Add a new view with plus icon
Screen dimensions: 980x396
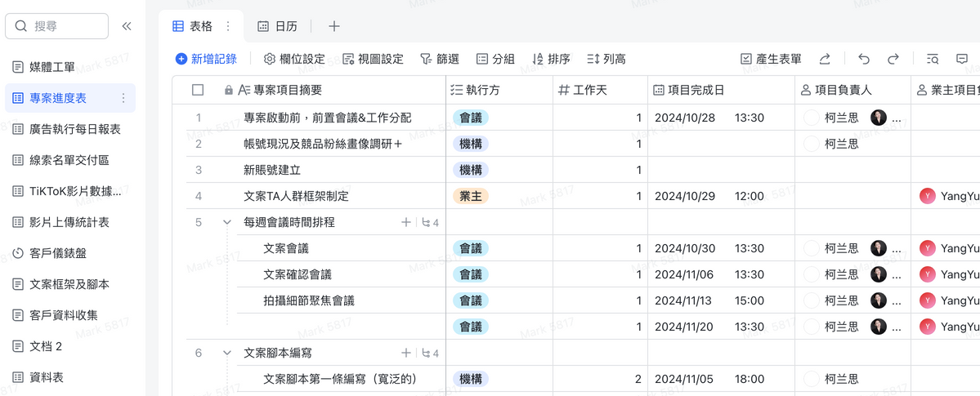pyautogui.click(x=334, y=26)
